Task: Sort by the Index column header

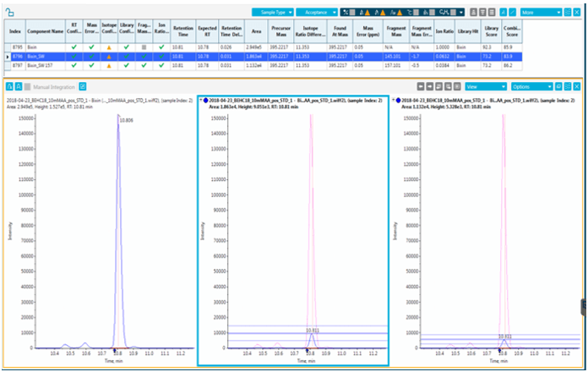Action: [x=15, y=31]
